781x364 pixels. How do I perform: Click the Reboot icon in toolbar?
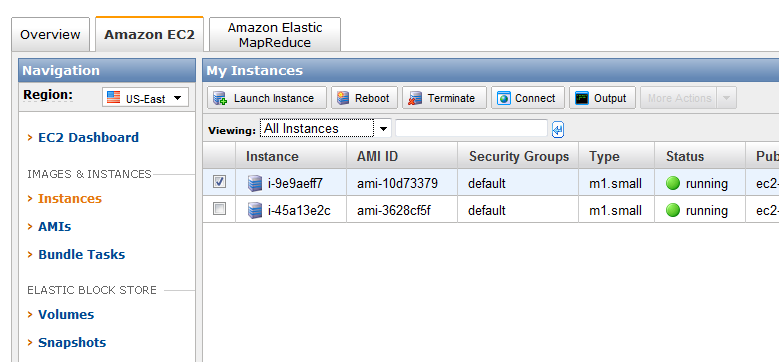(343, 98)
